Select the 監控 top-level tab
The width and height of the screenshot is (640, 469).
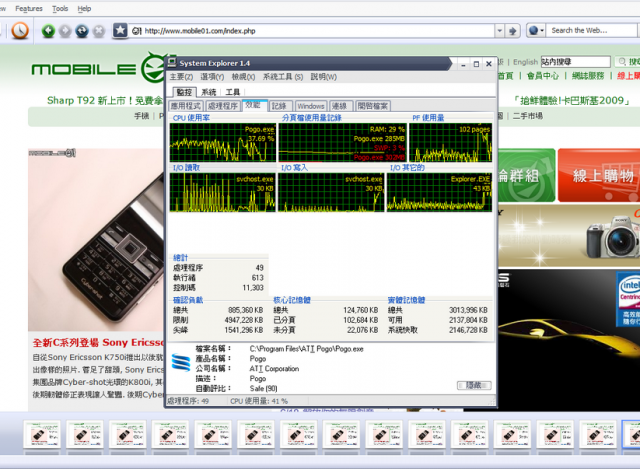pos(184,92)
